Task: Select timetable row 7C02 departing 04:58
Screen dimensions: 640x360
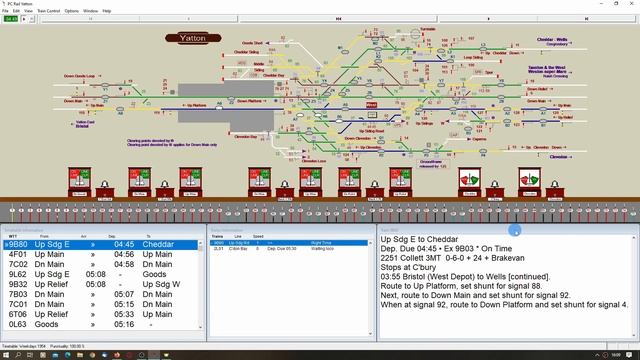Action: [100, 264]
